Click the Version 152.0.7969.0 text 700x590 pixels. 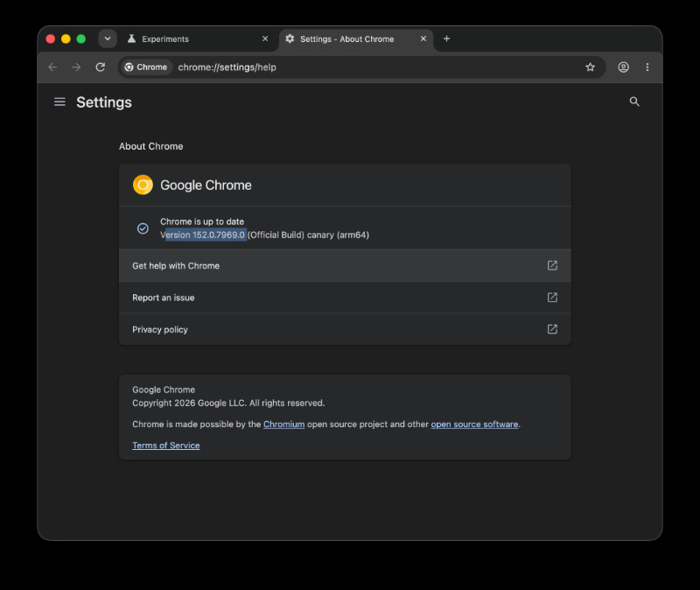click(x=202, y=235)
